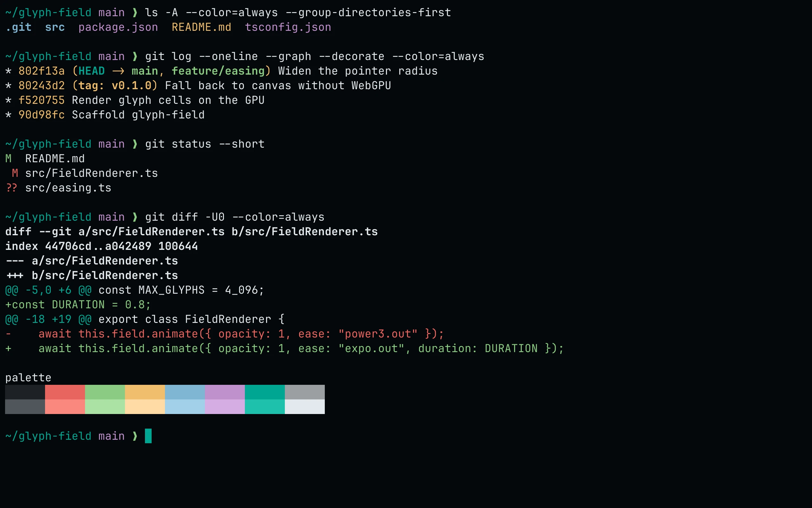Select tsconfig.json in the ls output
812x508 pixels.
point(288,27)
